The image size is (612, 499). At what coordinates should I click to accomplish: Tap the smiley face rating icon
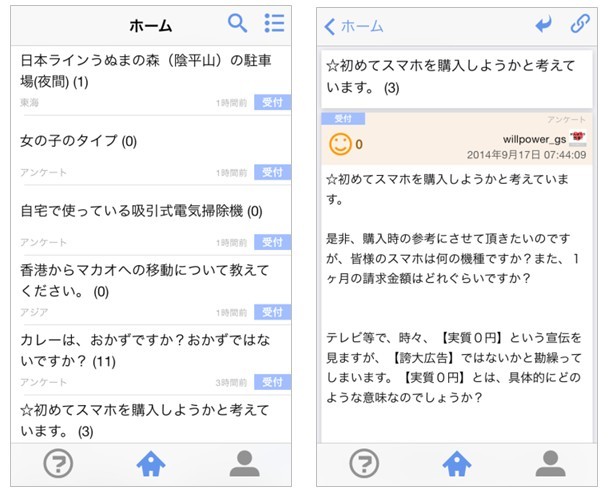point(340,144)
